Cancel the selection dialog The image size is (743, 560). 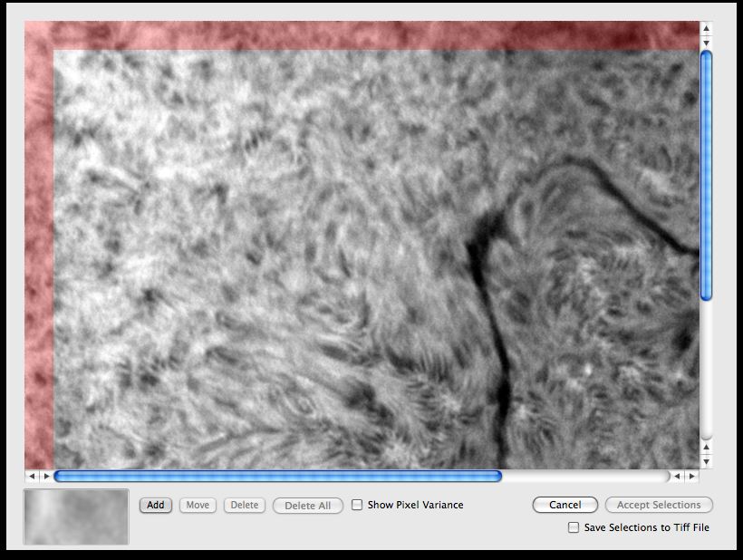(564, 505)
